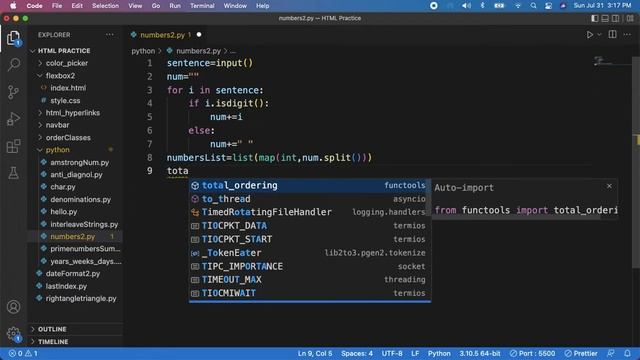Select total_ordering suggestion

[x=309, y=185]
